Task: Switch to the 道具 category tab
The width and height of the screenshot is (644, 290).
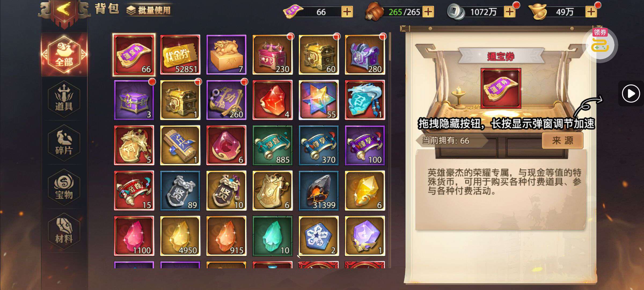Action: point(64,99)
